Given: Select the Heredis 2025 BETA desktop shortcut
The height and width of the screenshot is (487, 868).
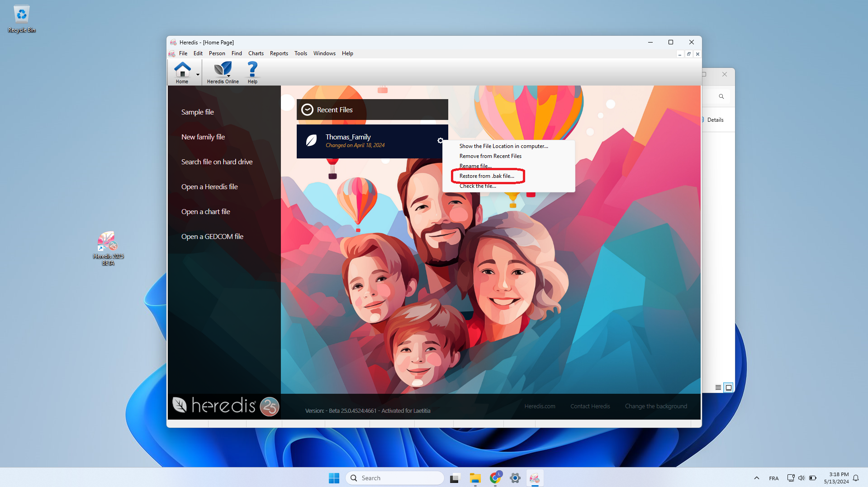Looking at the screenshot, I should tap(108, 248).
